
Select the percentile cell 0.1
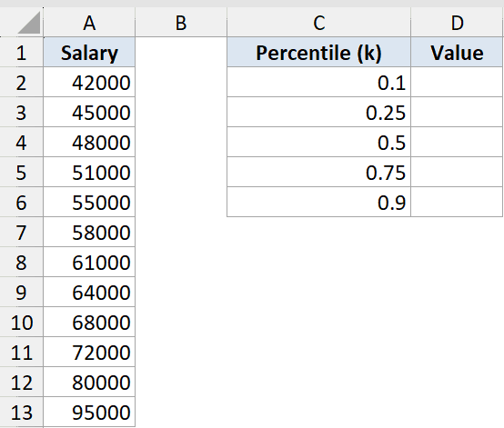coord(318,82)
